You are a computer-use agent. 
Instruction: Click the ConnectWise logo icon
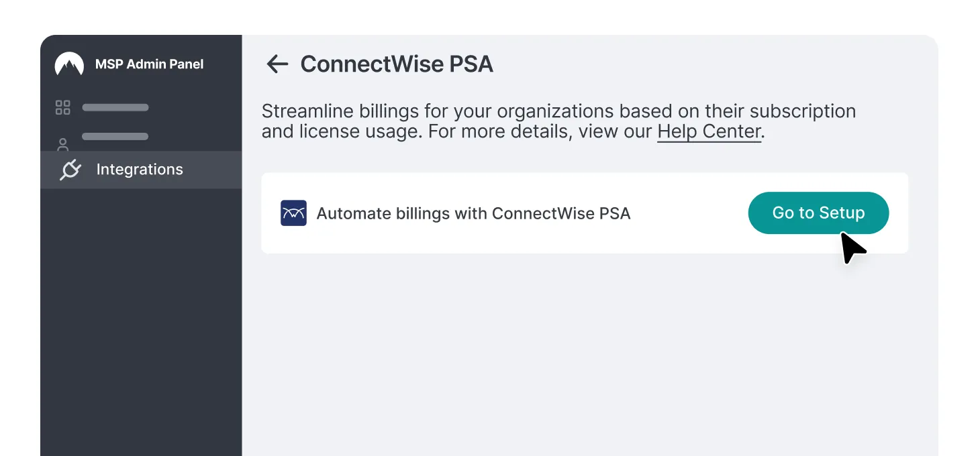pyautogui.click(x=293, y=213)
